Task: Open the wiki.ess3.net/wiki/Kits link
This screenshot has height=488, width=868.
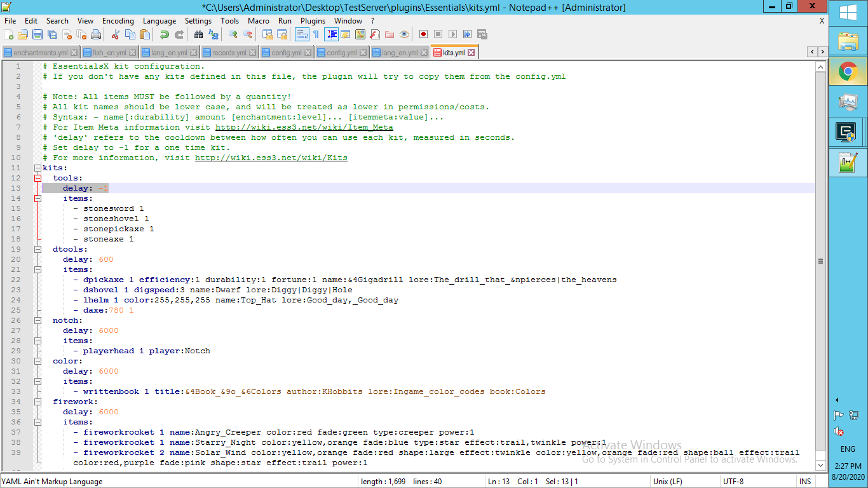Action: pos(271,158)
